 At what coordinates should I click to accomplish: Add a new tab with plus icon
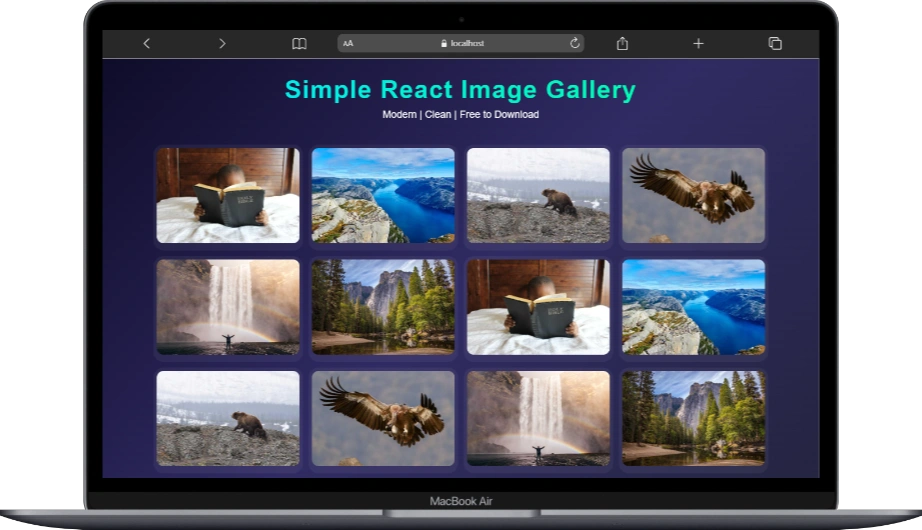pyautogui.click(x=698, y=44)
